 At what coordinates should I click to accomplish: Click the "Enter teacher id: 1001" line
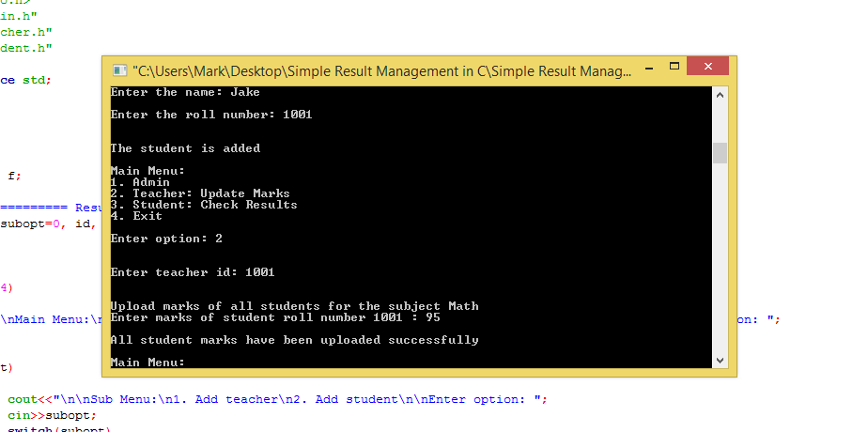click(193, 272)
